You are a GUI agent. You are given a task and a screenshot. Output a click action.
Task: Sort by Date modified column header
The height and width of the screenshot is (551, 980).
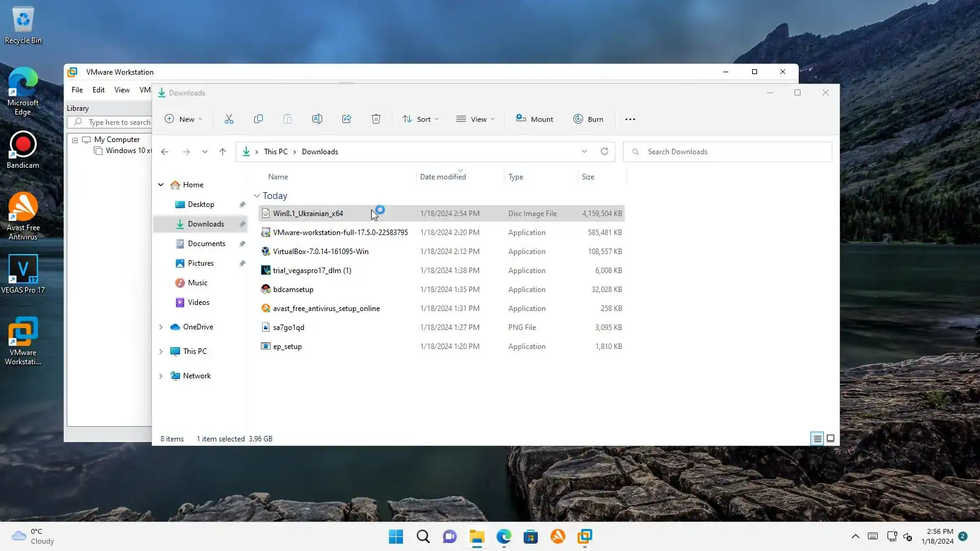[x=460, y=177]
